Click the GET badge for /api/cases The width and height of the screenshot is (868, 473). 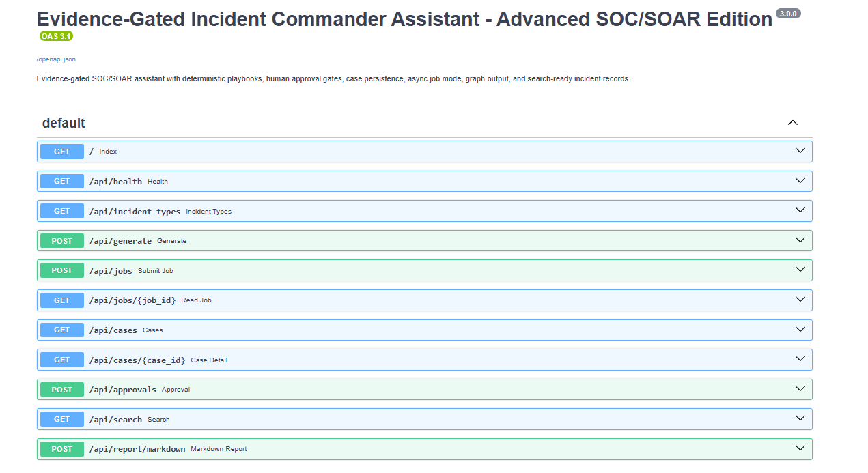tap(62, 330)
